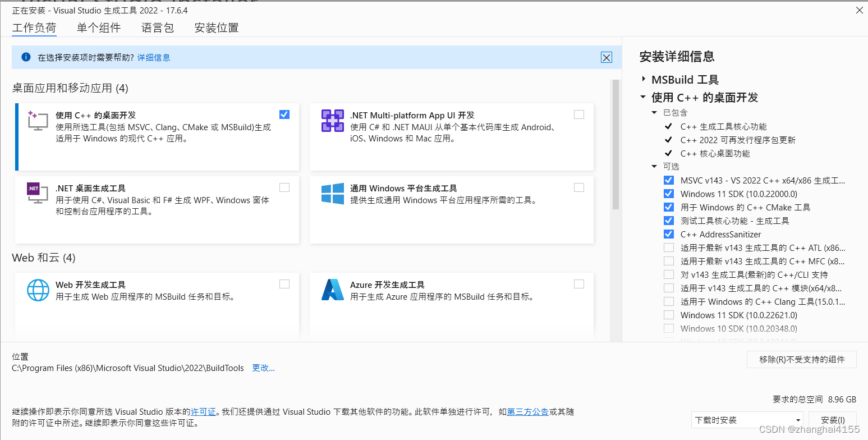Click the .NET Multi-platform App UI icon
Viewport: 868px width, 440px height.
(x=333, y=121)
